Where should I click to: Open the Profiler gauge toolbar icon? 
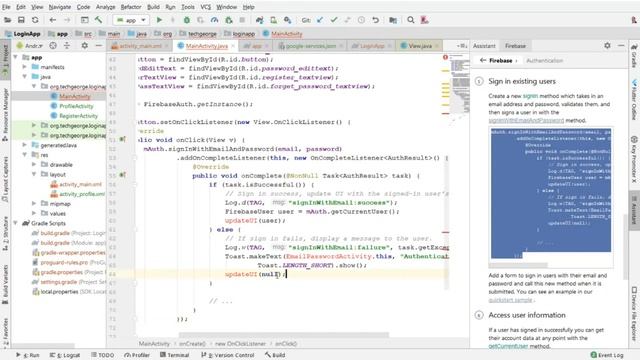tap(214, 20)
